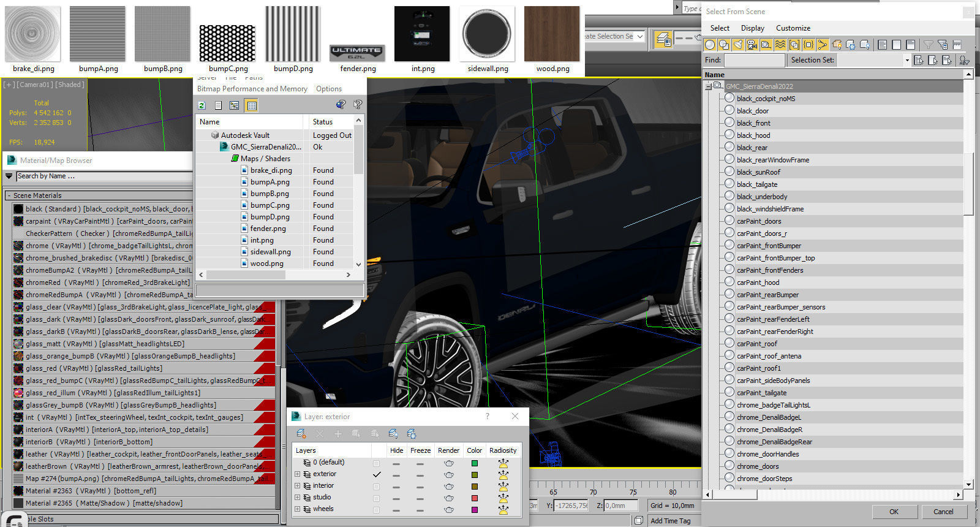Toggle Display Groups filter icon

[x=794, y=44]
